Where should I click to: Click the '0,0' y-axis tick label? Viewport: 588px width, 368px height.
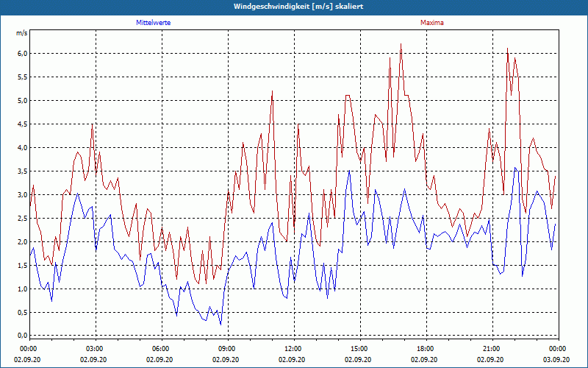(23, 336)
